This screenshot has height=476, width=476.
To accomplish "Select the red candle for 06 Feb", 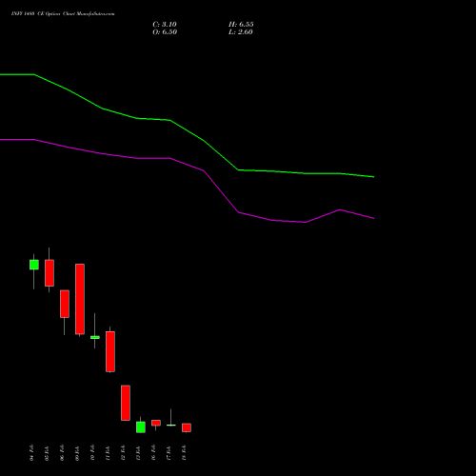I will [x=65, y=304].
